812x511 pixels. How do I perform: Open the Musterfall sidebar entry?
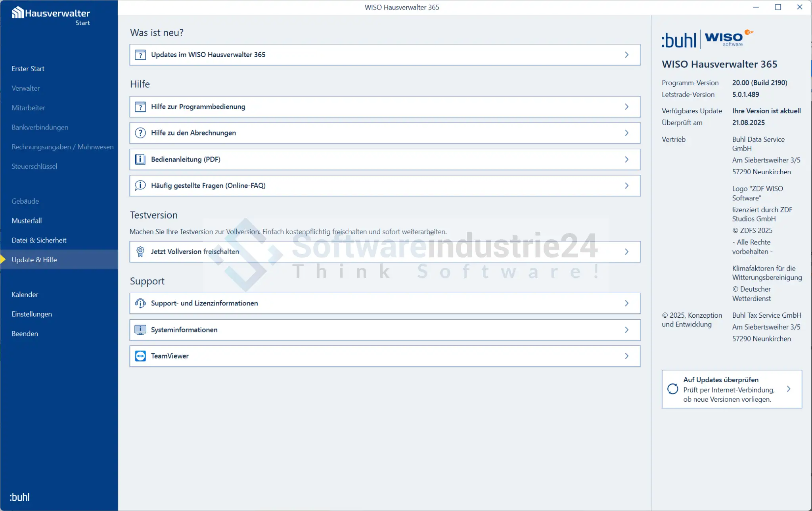point(27,221)
